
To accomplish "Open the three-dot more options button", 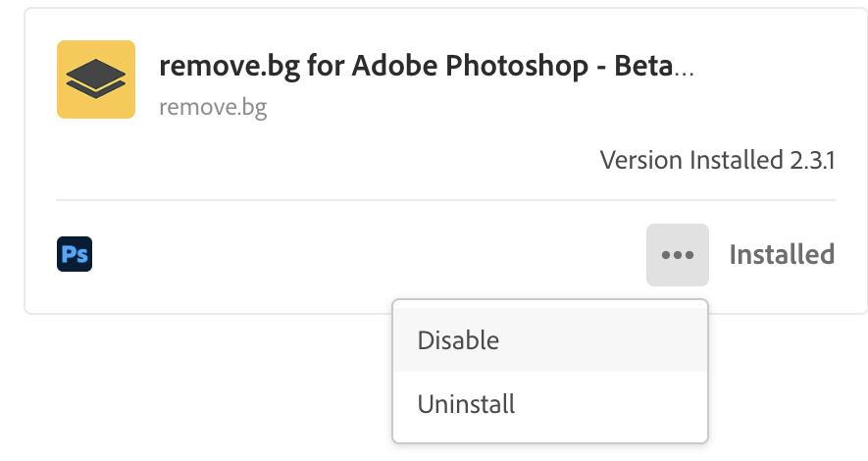I will pyautogui.click(x=678, y=255).
